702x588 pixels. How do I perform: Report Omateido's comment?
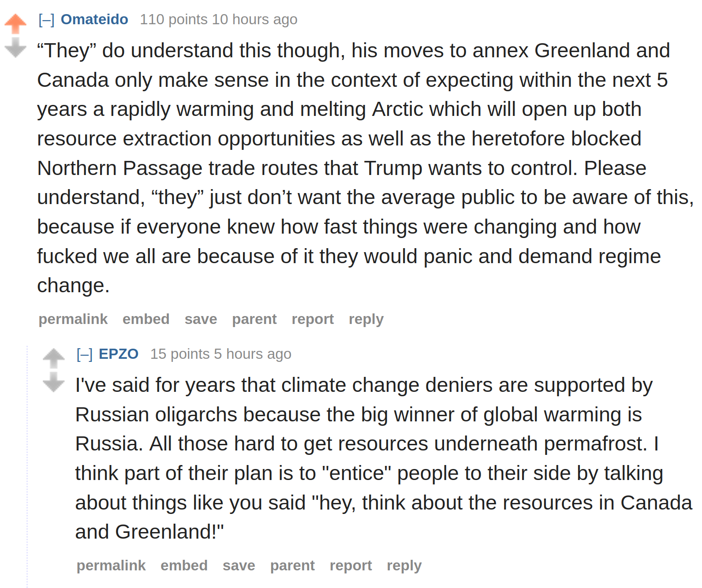(x=313, y=319)
